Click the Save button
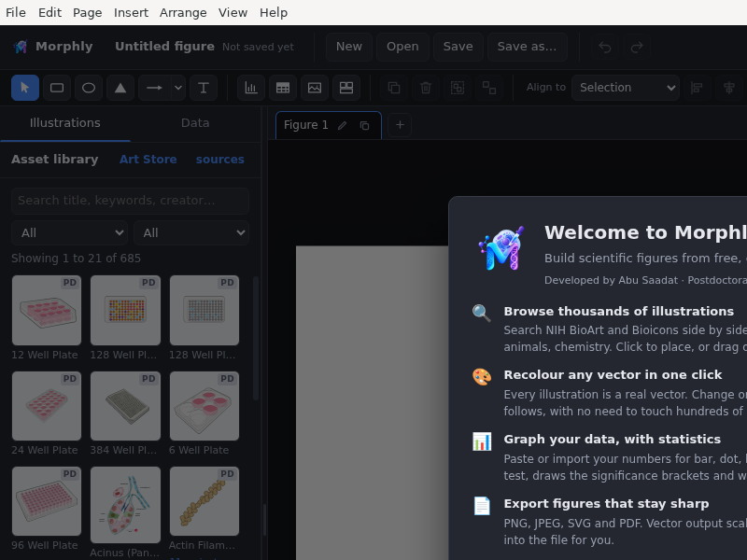This screenshot has height=560, width=747. coord(458,47)
